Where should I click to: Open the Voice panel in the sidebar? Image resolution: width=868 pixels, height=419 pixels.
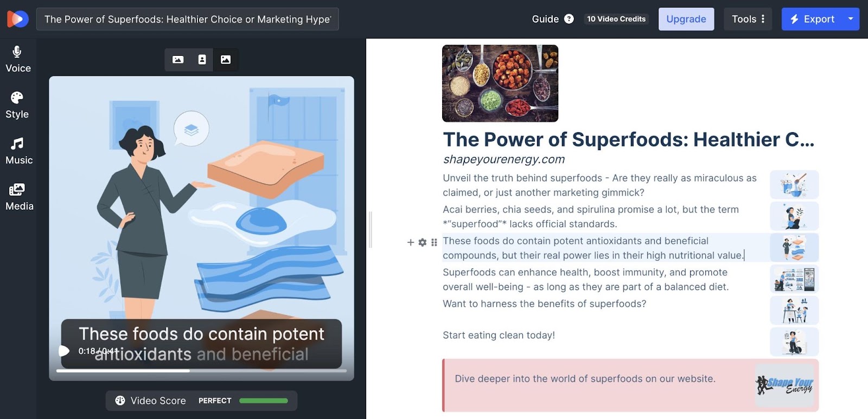pyautogui.click(x=17, y=59)
